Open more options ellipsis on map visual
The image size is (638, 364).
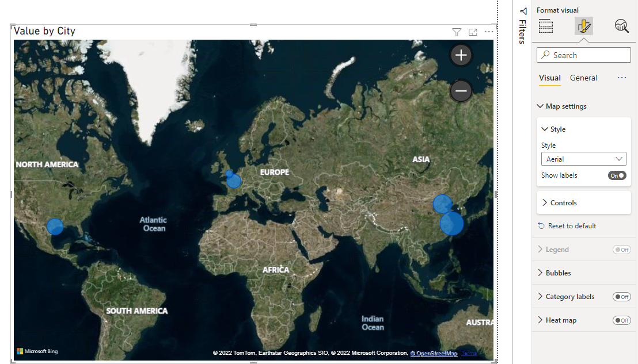pyautogui.click(x=489, y=32)
